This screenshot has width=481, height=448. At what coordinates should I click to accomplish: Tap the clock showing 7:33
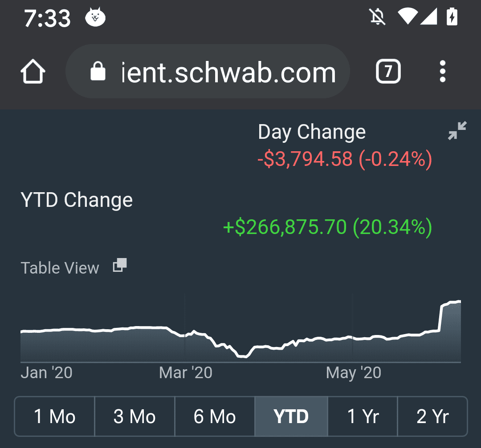click(x=47, y=18)
